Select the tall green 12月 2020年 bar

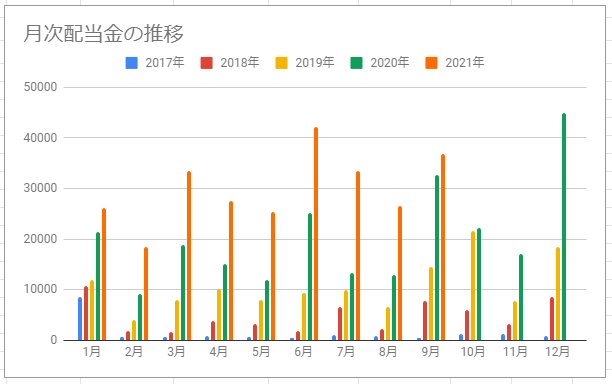(x=564, y=227)
